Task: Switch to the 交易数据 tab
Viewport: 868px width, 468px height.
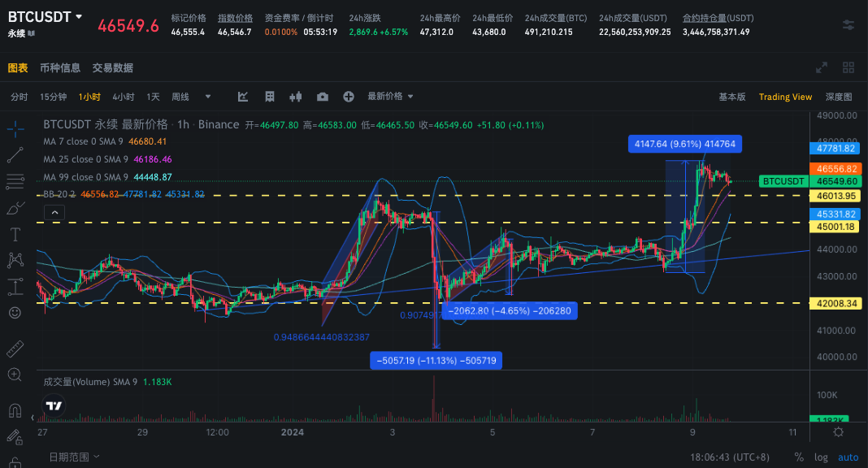Action: [x=113, y=68]
